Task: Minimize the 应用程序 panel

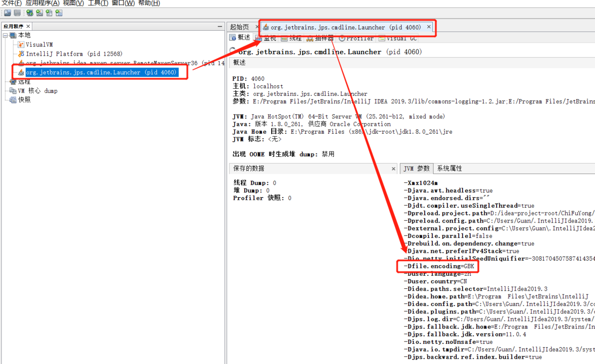Action: click(x=220, y=26)
